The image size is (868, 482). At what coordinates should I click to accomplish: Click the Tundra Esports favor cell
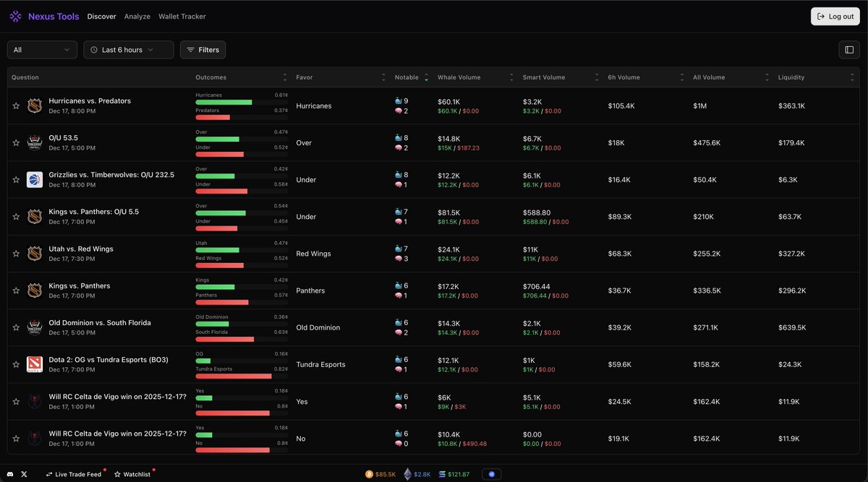[x=320, y=364]
